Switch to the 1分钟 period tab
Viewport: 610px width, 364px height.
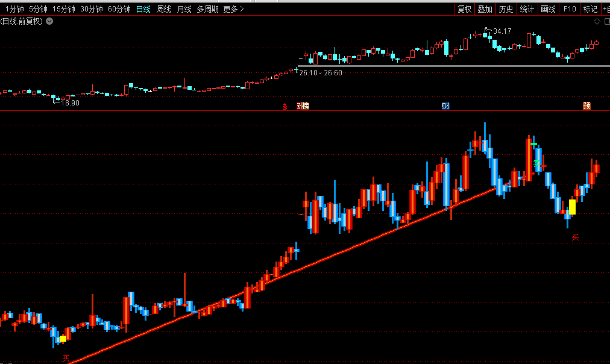[x=15, y=9]
